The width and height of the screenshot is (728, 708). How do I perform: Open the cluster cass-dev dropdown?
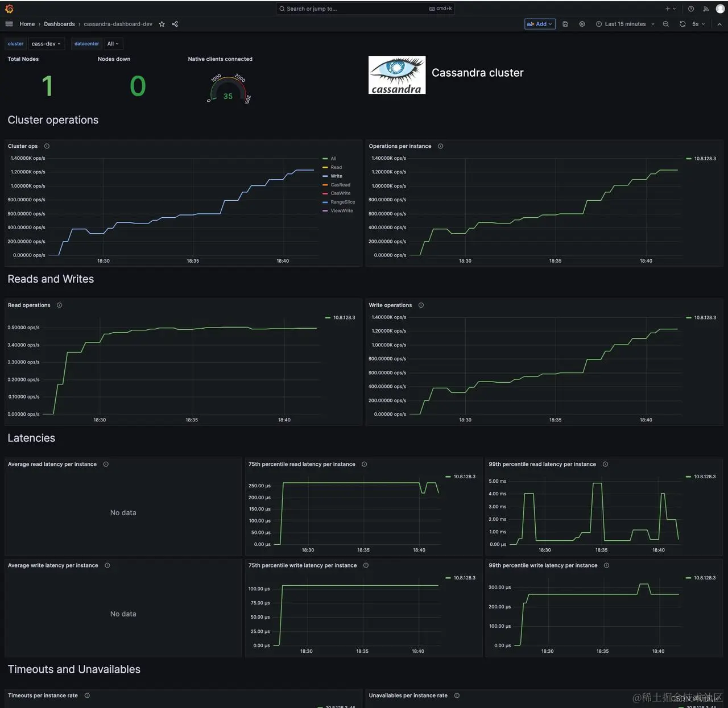pyautogui.click(x=46, y=44)
